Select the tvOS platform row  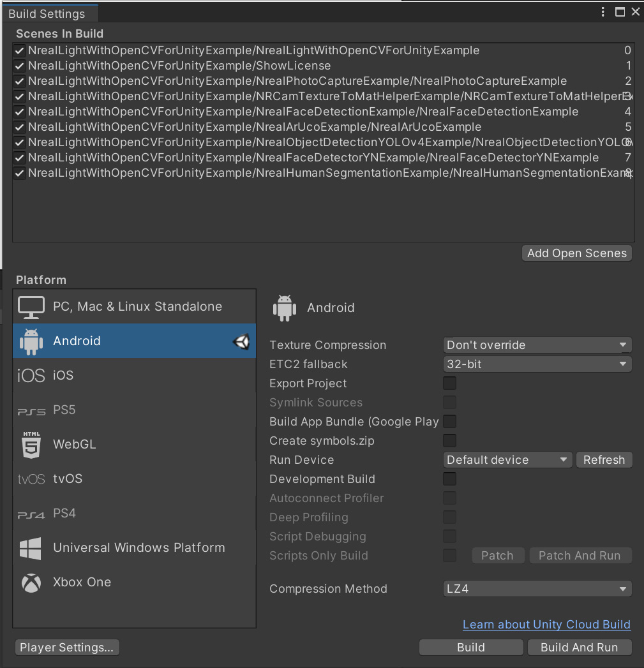[x=134, y=479]
